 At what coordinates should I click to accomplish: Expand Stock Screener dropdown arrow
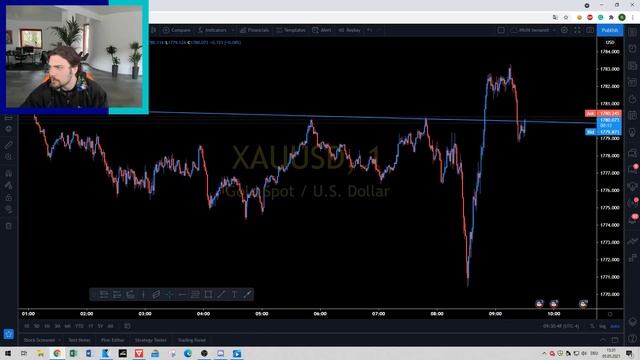pyautogui.click(x=60, y=340)
